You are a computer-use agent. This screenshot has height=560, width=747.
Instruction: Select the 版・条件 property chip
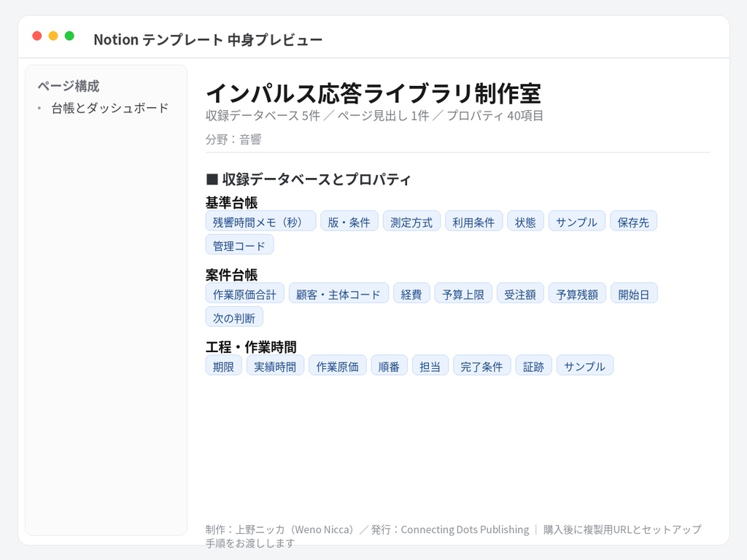point(349,221)
